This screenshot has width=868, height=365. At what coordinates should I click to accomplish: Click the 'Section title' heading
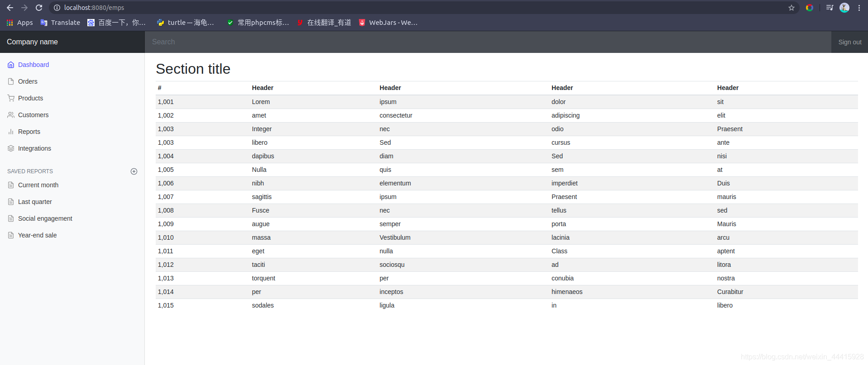pos(193,69)
